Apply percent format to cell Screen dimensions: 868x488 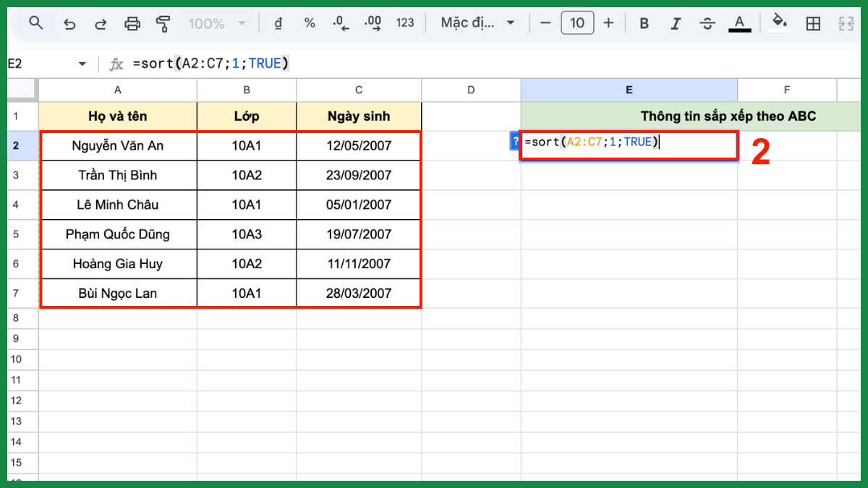click(310, 23)
